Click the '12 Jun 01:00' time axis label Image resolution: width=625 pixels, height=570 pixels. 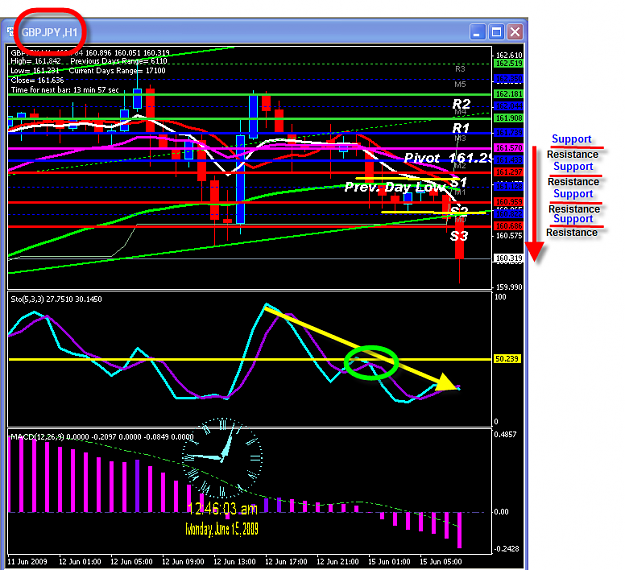[x=80, y=562]
